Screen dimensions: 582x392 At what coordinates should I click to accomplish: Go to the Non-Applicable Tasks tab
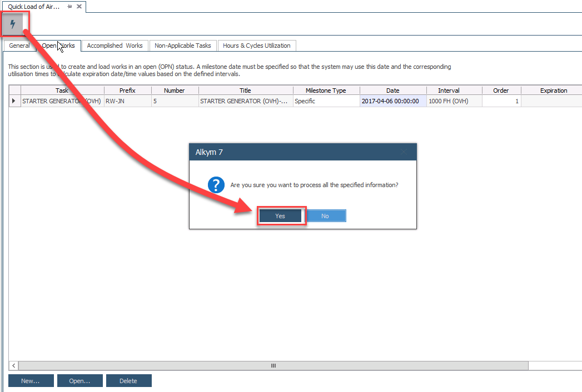pyautogui.click(x=183, y=46)
